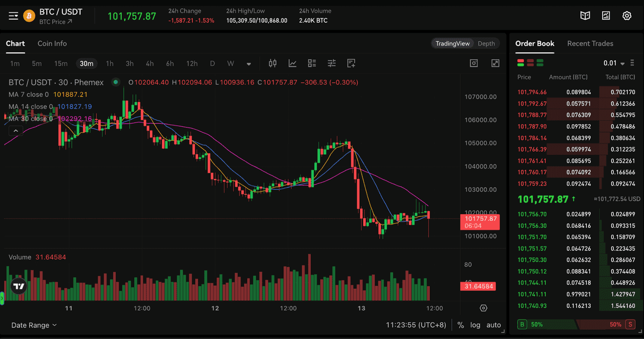Click the chart layout grid icon
644x339 pixels.
(311, 63)
